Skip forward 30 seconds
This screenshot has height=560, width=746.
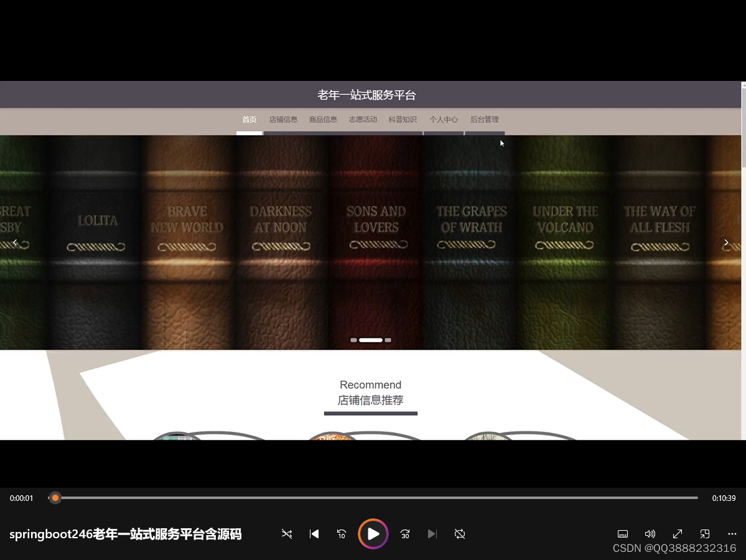click(405, 534)
